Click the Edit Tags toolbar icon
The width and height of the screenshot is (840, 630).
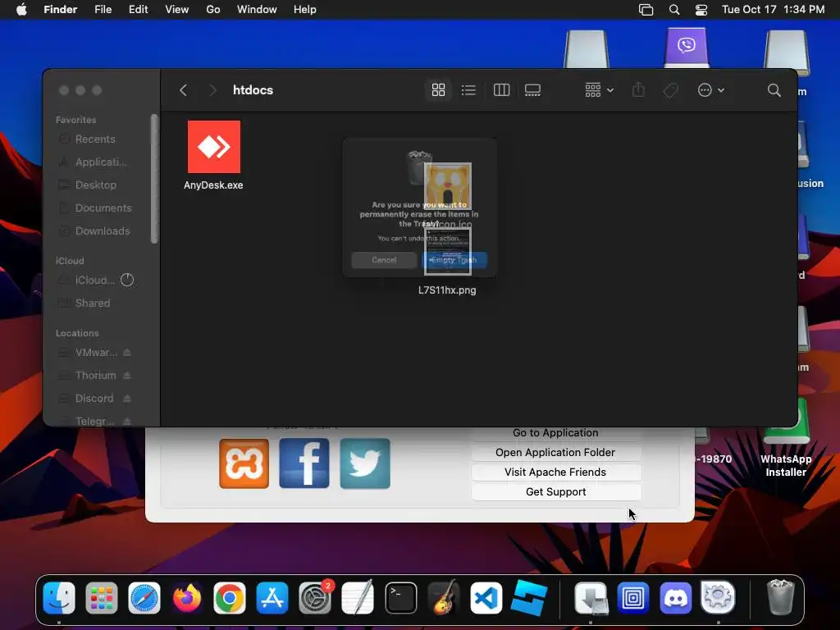671,90
